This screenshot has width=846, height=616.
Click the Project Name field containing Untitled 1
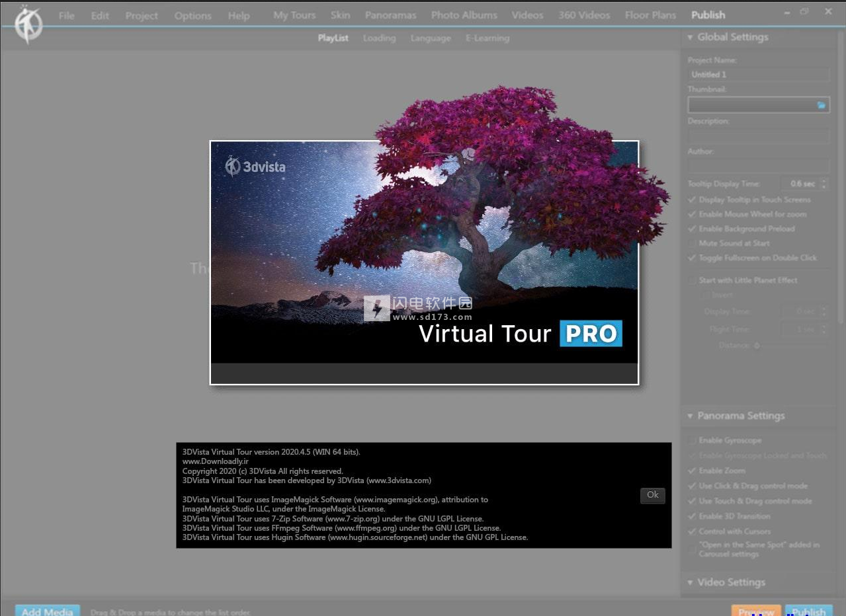(x=758, y=75)
